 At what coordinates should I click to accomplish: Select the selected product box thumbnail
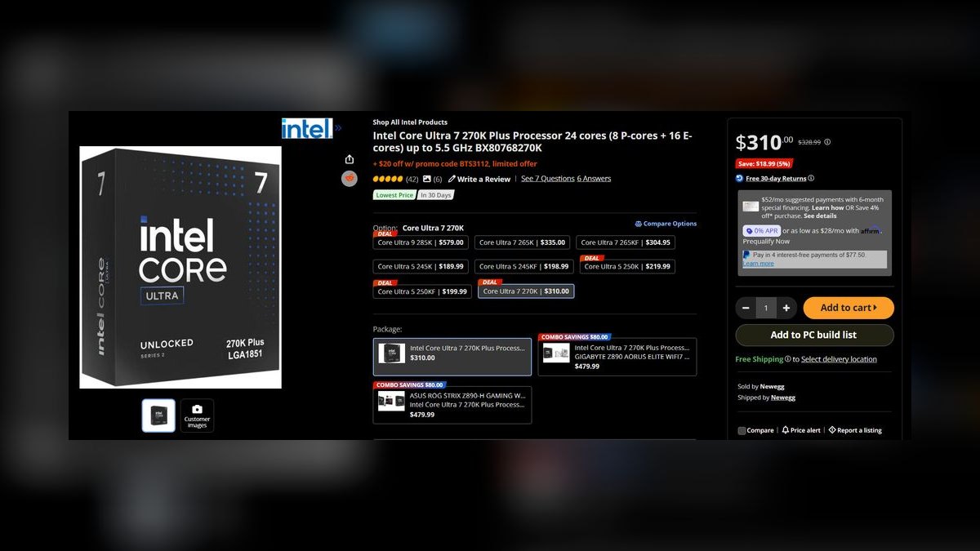[x=158, y=415]
